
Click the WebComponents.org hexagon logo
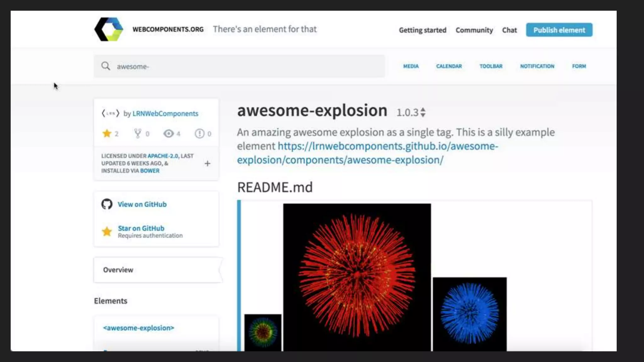[109, 29]
